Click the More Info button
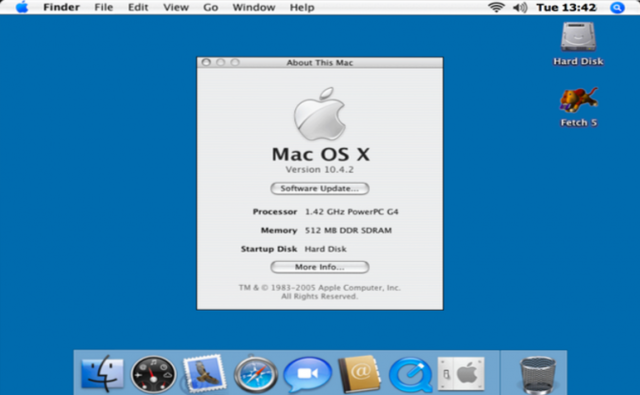Image resolution: width=640 pixels, height=395 pixels. click(320, 267)
